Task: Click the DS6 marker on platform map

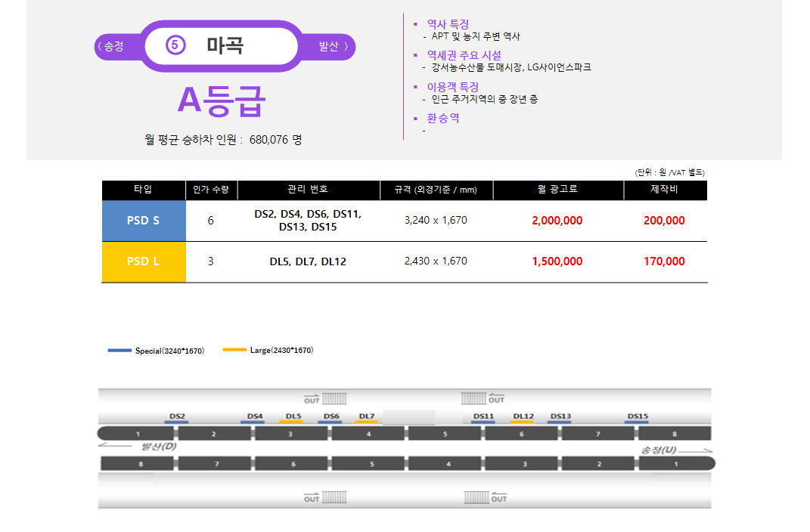Action: pyautogui.click(x=331, y=418)
